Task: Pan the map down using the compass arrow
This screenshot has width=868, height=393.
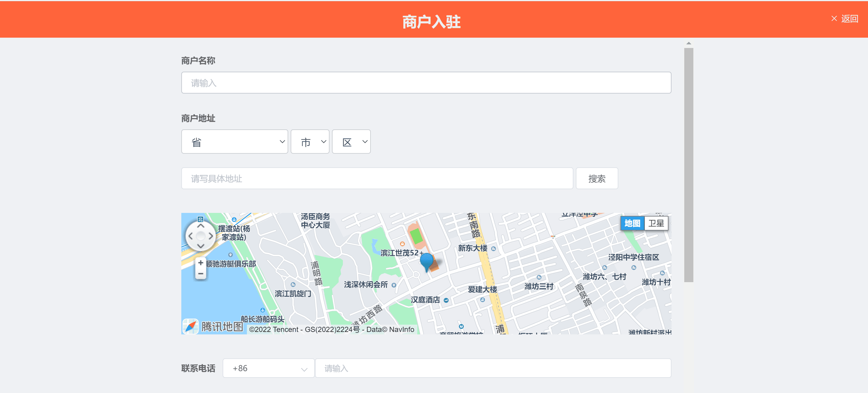Action: tap(201, 245)
